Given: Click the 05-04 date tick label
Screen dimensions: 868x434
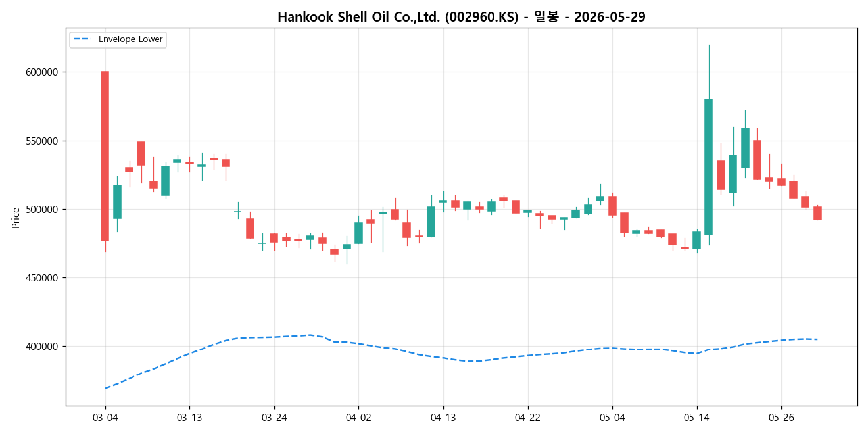Looking at the screenshot, I should 612,417.
